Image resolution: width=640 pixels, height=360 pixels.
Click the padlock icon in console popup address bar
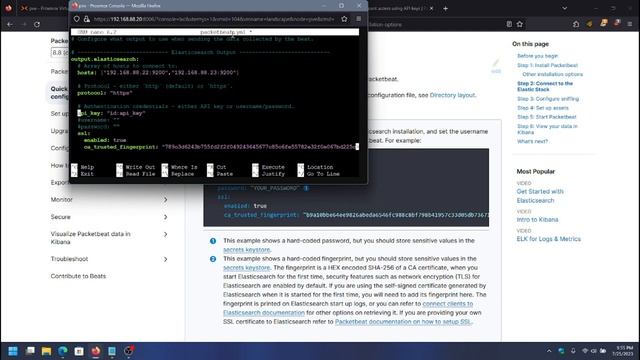87,19
